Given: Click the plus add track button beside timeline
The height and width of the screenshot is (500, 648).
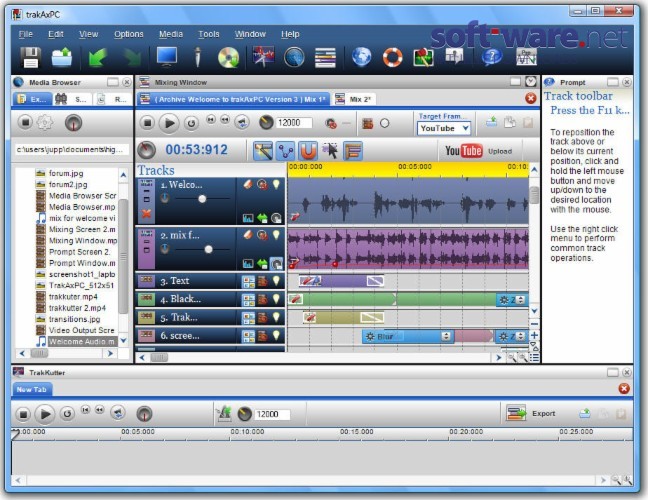Looking at the screenshot, I should (534, 335).
